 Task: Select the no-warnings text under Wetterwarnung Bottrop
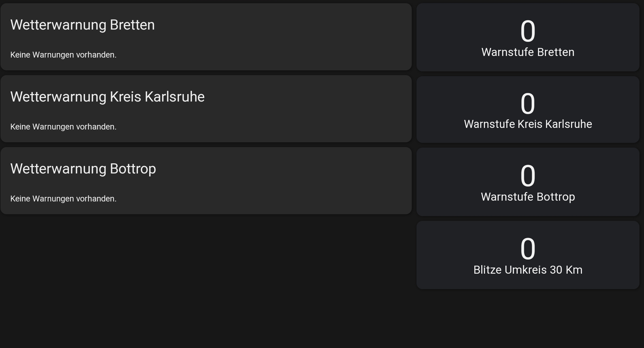click(x=63, y=199)
